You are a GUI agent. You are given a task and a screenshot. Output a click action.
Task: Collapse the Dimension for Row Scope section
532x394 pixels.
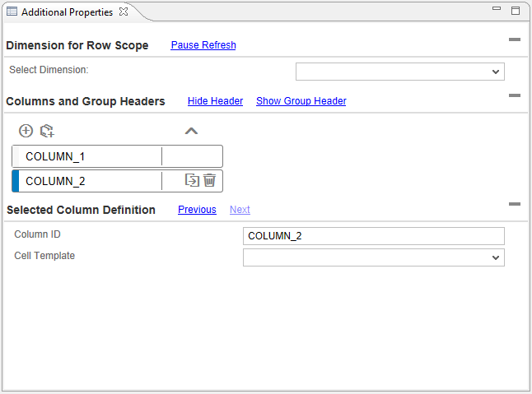(514, 39)
